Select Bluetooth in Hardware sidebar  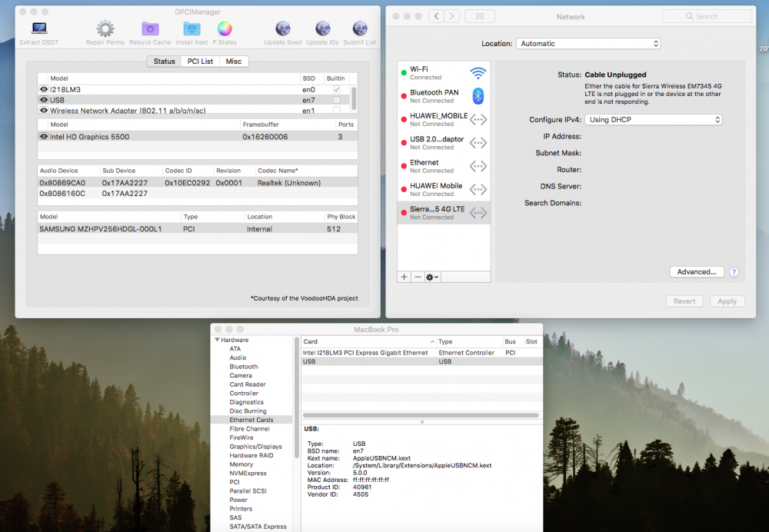[x=243, y=367]
